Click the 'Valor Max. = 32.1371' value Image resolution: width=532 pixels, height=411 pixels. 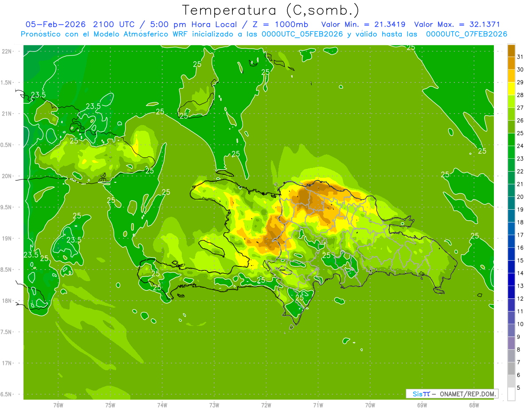click(457, 24)
